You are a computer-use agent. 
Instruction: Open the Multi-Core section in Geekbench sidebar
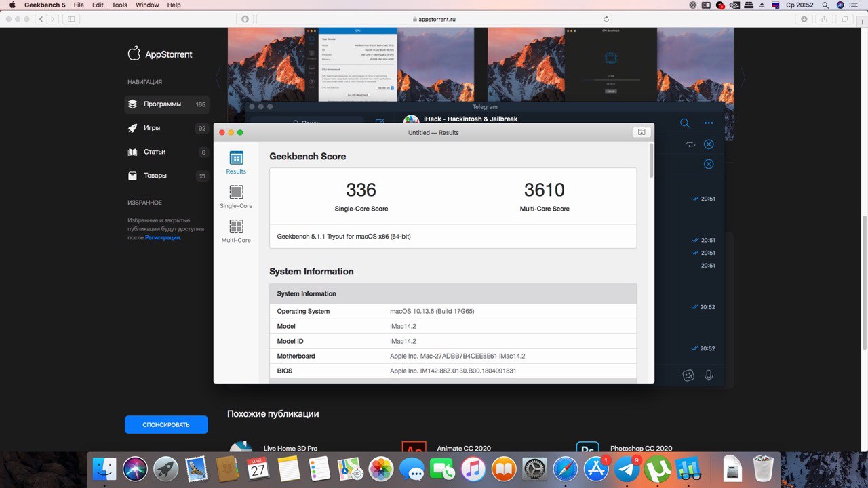pyautogui.click(x=236, y=232)
